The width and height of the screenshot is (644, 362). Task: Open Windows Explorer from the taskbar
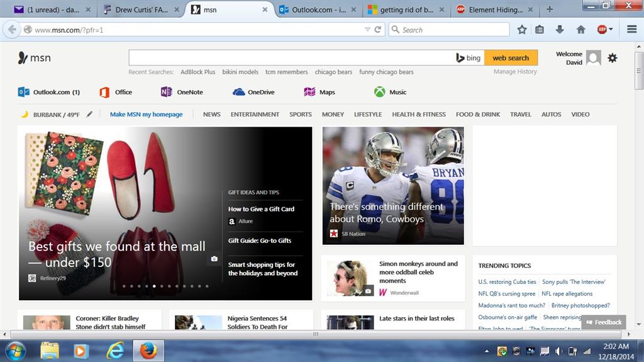tap(49, 351)
